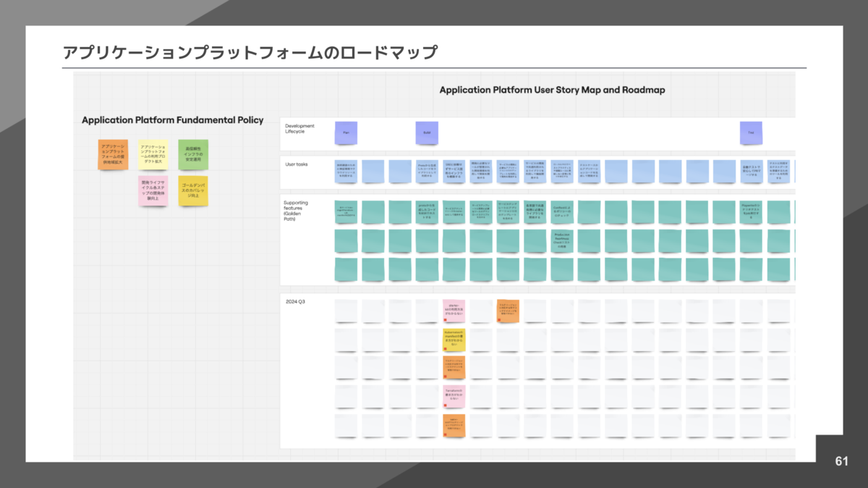868x488 pixels.
Task: Select the orange multi-region note beside Q3 column
Action: [508, 310]
